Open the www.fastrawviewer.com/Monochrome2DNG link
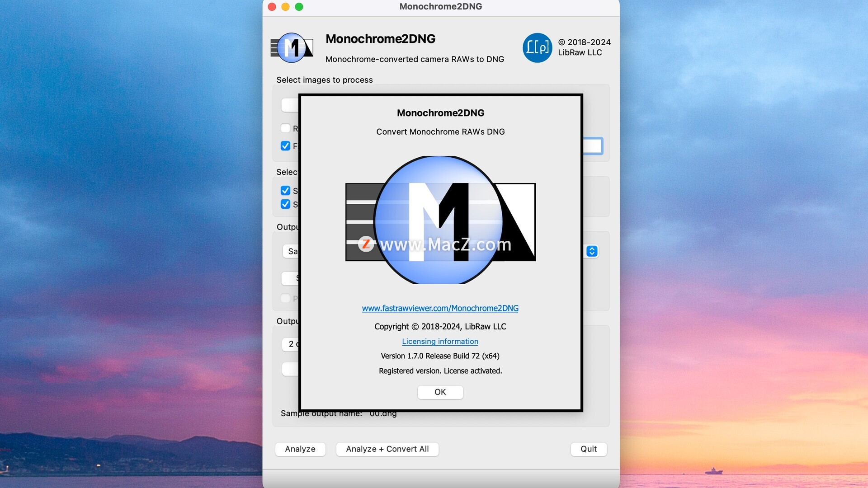 click(440, 308)
